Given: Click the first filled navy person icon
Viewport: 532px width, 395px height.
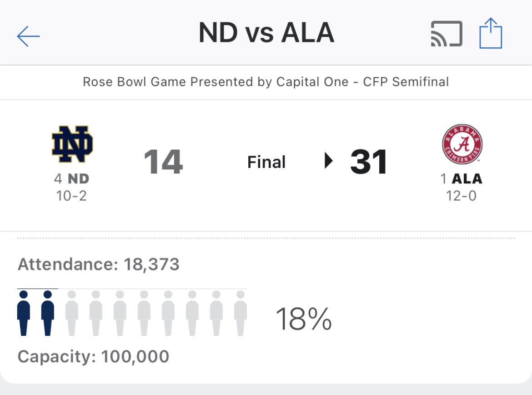Looking at the screenshot, I should 24,313.
